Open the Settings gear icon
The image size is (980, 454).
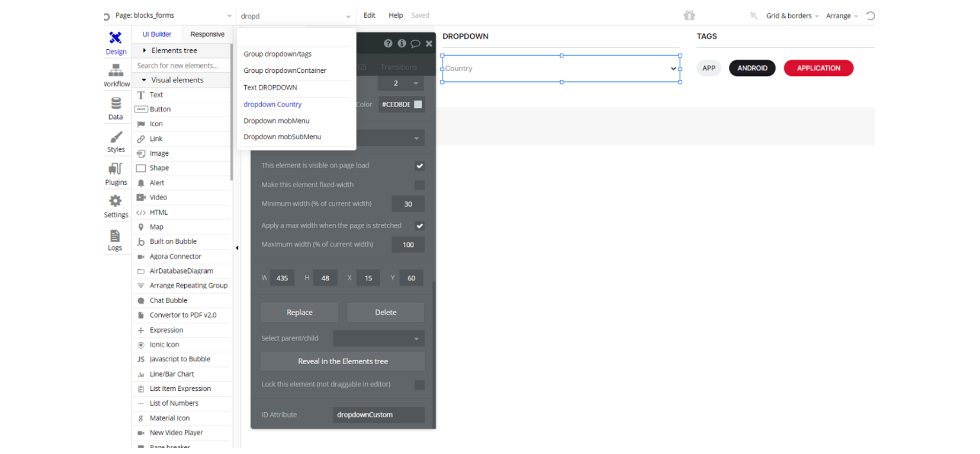click(x=115, y=201)
